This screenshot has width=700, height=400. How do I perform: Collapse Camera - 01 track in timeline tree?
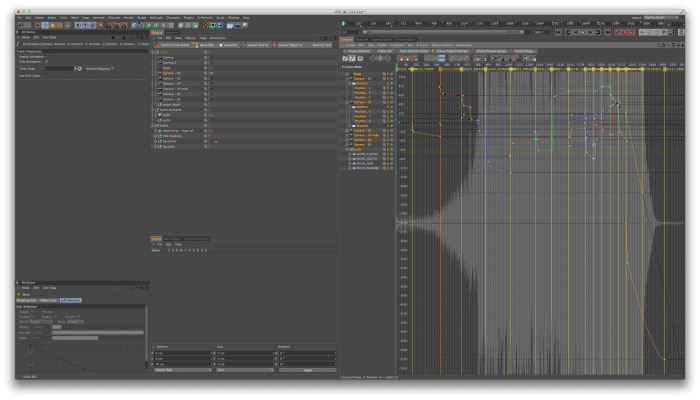click(x=347, y=79)
